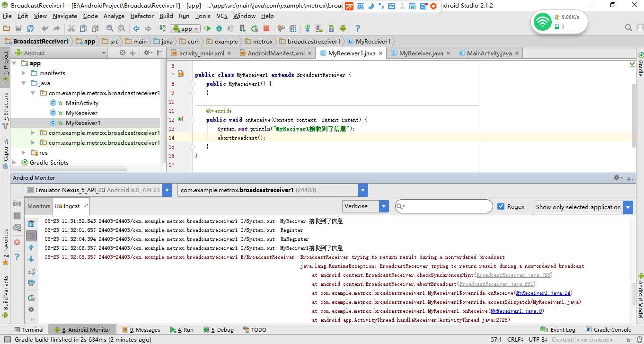Expand the res folder
Image resolution: width=644 pixels, height=344 pixels.
24,152
